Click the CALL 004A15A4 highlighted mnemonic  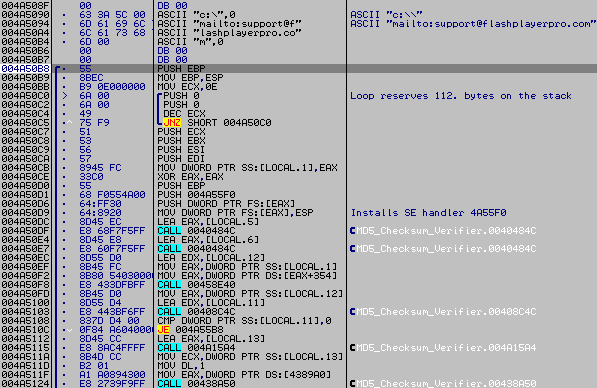(x=169, y=348)
